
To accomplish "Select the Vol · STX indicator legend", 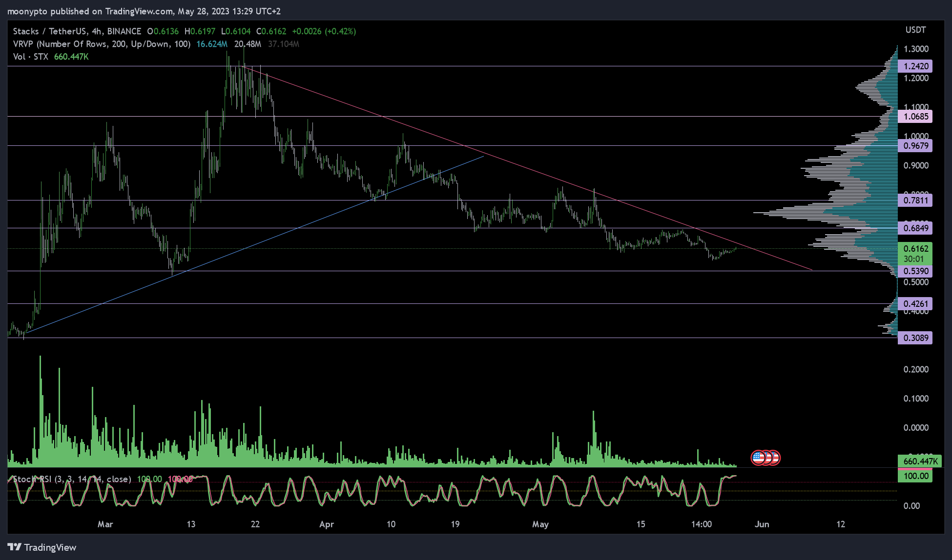I will click(30, 57).
